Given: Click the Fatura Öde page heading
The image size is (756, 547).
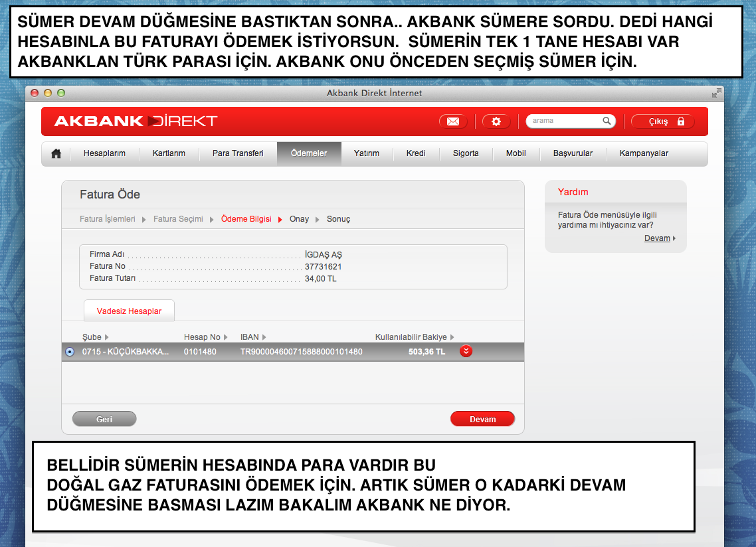Looking at the screenshot, I should [110, 195].
